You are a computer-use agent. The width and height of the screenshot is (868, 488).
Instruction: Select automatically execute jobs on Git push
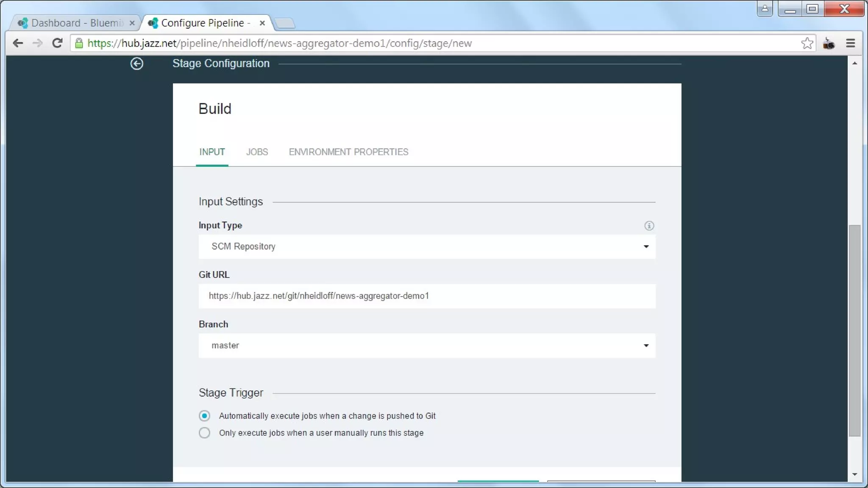(204, 416)
